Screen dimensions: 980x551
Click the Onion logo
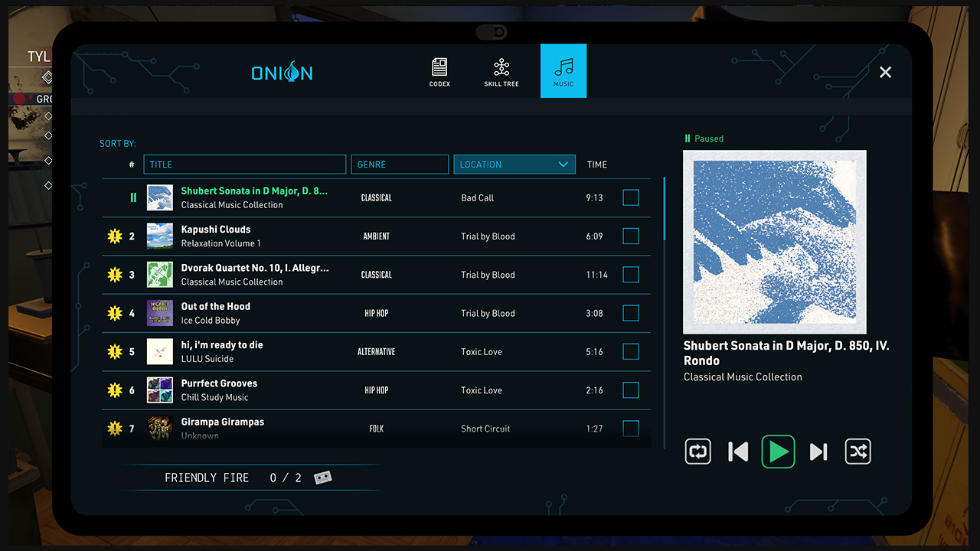(x=282, y=73)
